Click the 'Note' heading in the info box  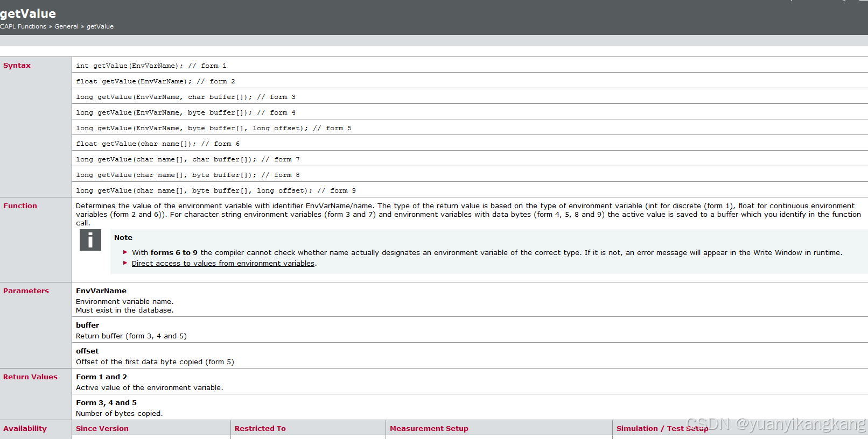(x=123, y=238)
